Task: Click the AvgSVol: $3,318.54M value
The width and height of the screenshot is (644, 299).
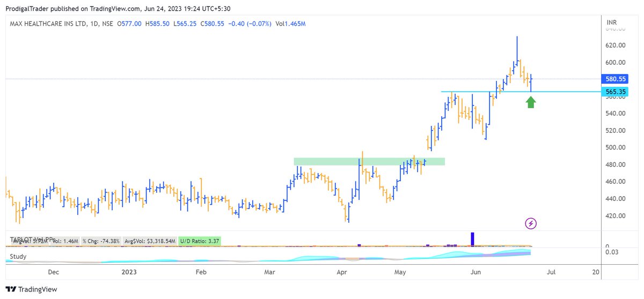Action: click(150, 242)
